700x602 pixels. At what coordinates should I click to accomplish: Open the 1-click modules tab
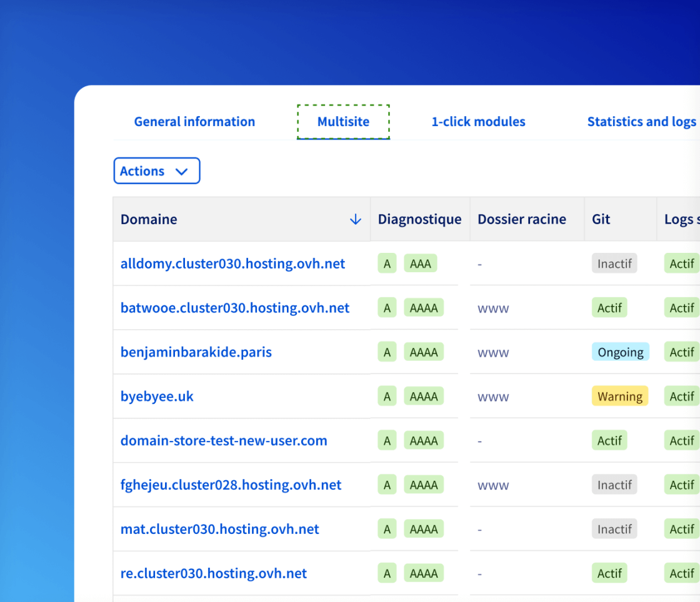pyautogui.click(x=478, y=122)
